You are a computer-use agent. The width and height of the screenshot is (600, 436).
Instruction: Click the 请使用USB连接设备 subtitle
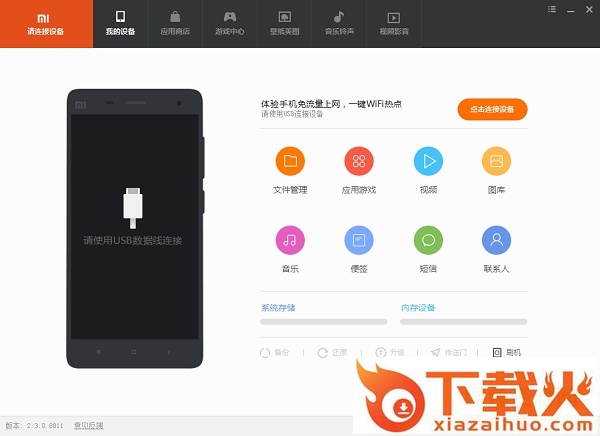(x=292, y=114)
